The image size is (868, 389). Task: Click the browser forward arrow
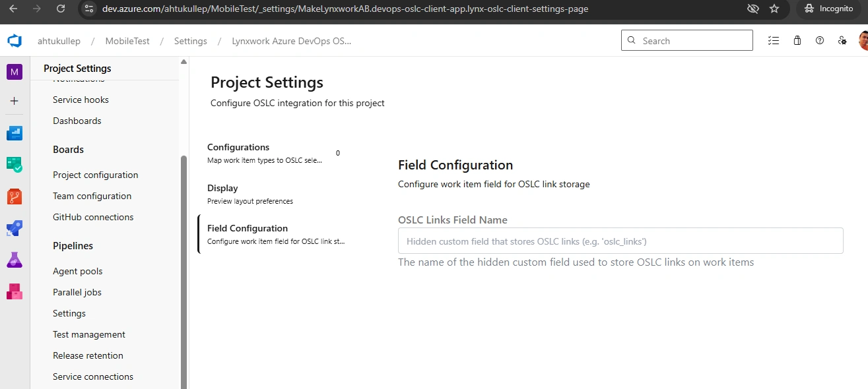point(37,9)
